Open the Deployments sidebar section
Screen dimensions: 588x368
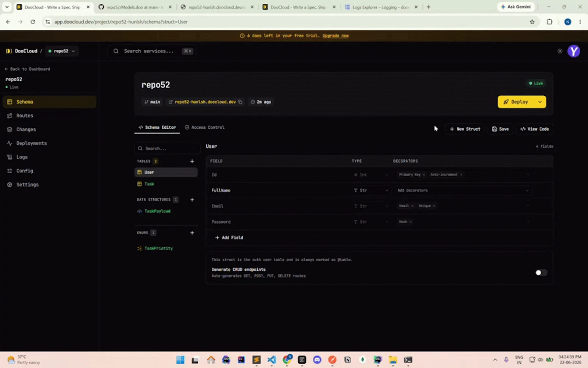click(49, 143)
